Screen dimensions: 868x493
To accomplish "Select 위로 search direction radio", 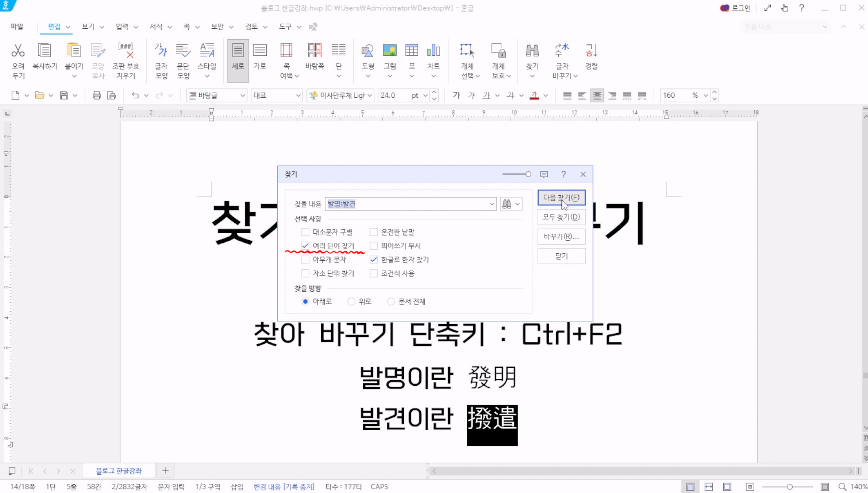I will coord(351,301).
